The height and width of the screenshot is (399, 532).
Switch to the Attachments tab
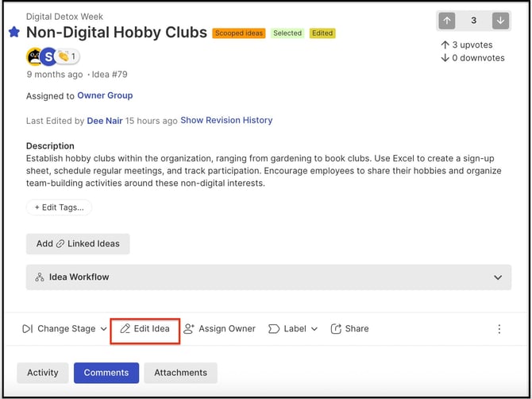click(x=181, y=373)
